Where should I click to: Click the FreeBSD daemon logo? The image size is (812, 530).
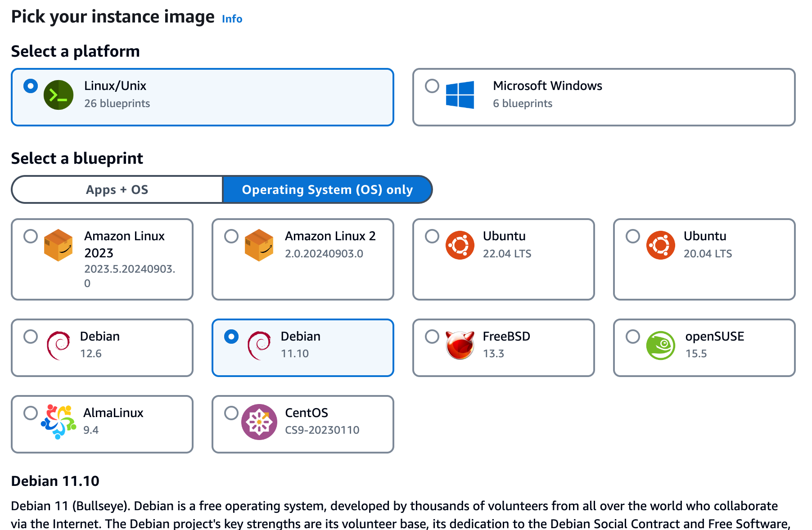pyautogui.click(x=460, y=346)
